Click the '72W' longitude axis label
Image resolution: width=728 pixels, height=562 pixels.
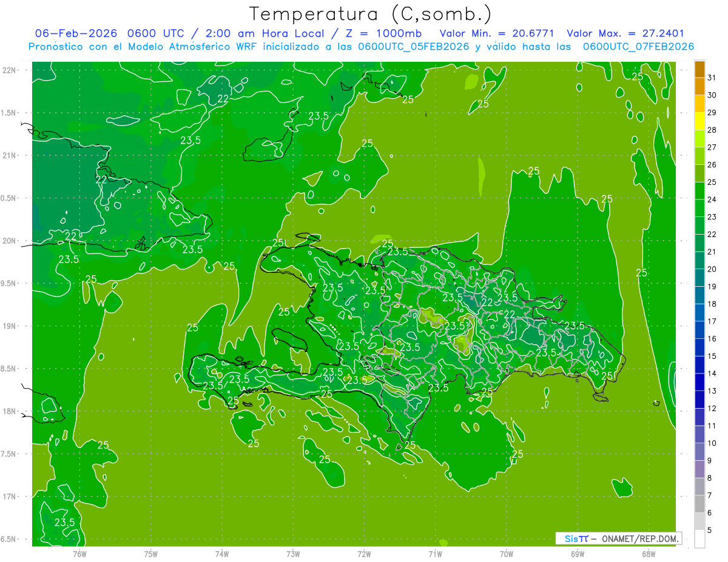click(365, 554)
